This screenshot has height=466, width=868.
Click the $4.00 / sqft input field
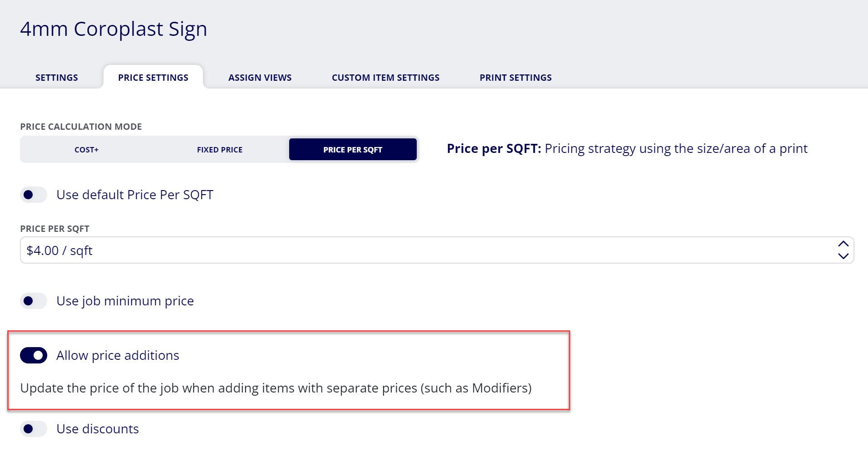(x=437, y=250)
